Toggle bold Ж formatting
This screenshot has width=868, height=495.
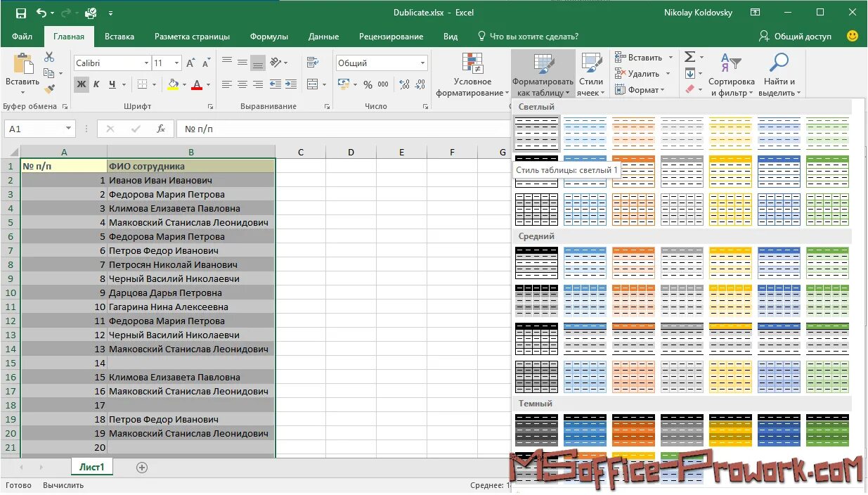(82, 84)
